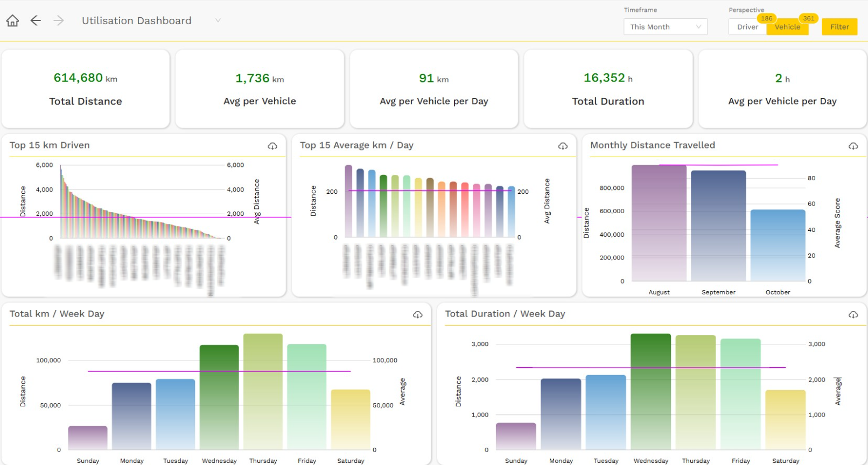Click Thursday bar in Total km chart
This screenshot has height=465, width=868.
coord(263,392)
